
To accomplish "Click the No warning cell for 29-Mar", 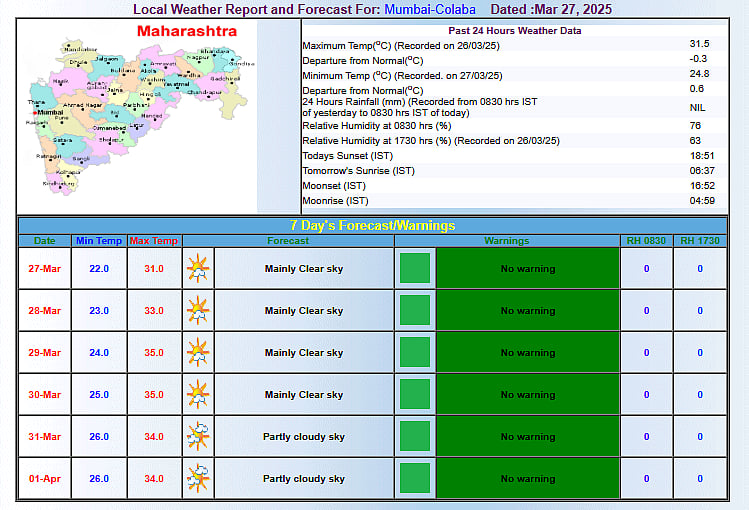I will (x=528, y=352).
